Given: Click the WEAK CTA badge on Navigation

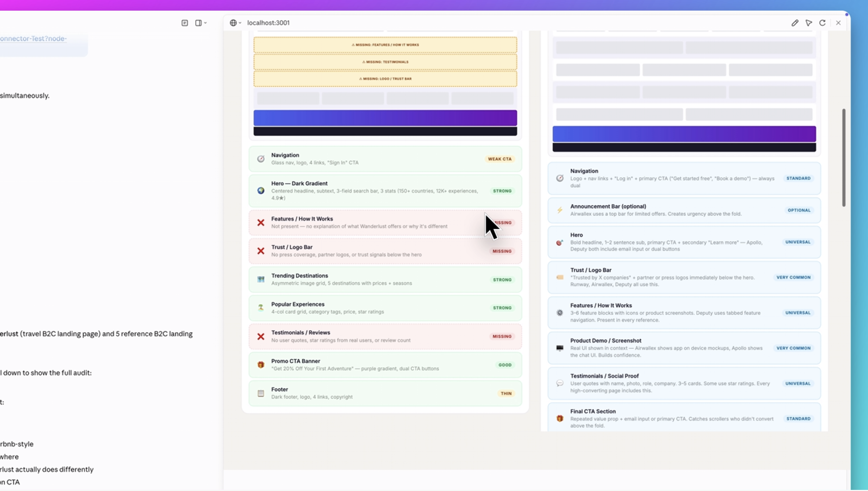Looking at the screenshot, I should click(x=499, y=159).
